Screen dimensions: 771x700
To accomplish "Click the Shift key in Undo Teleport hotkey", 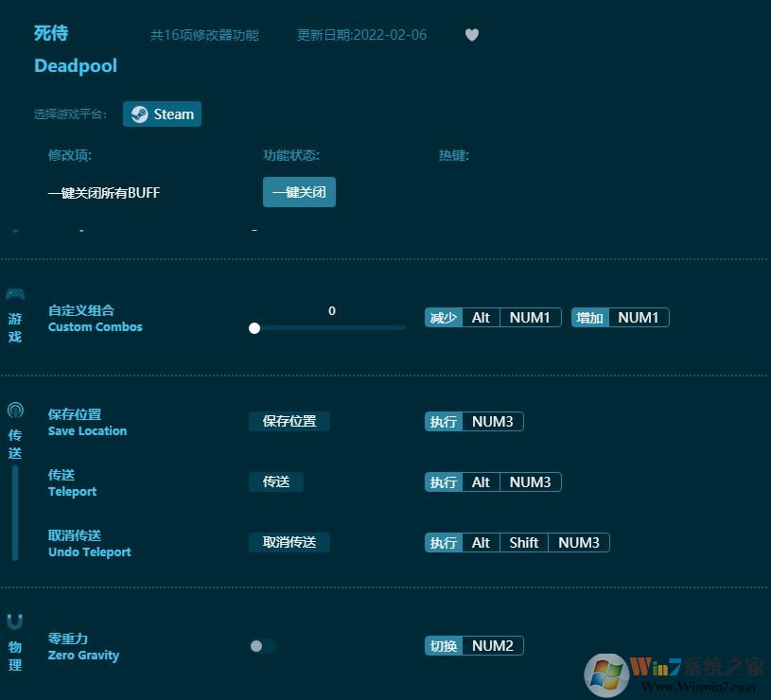I will (524, 543).
